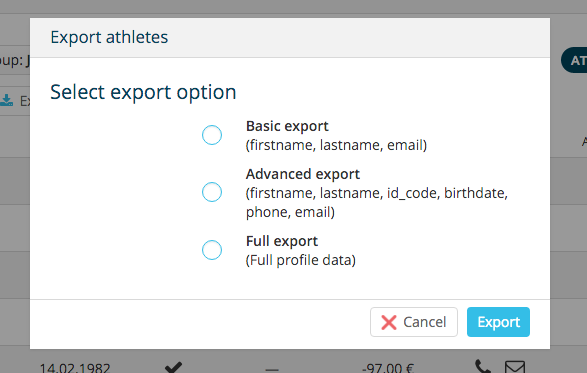Click the red X icon in Cancel

(389, 322)
